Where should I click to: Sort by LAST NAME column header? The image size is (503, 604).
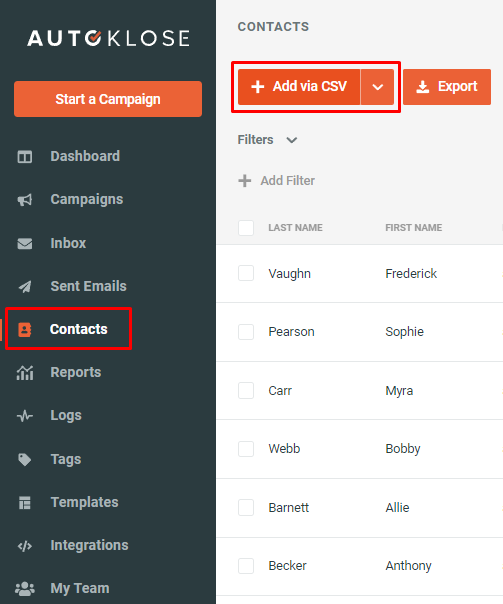(295, 228)
